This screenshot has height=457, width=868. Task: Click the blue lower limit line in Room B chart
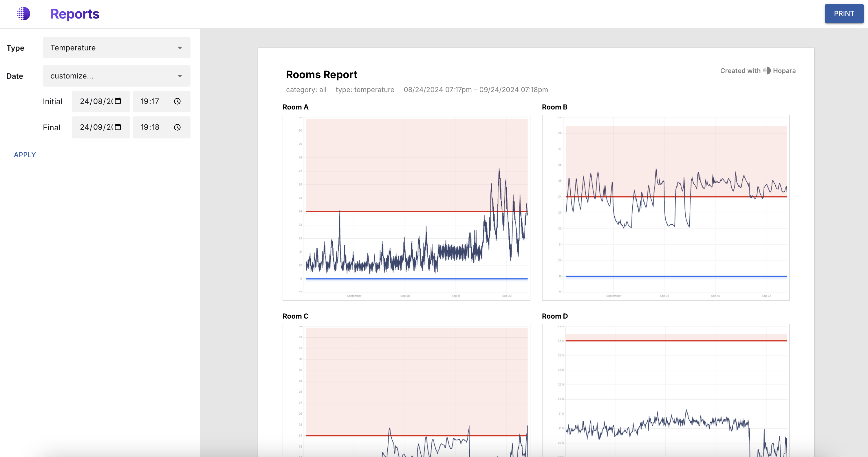[676, 276]
